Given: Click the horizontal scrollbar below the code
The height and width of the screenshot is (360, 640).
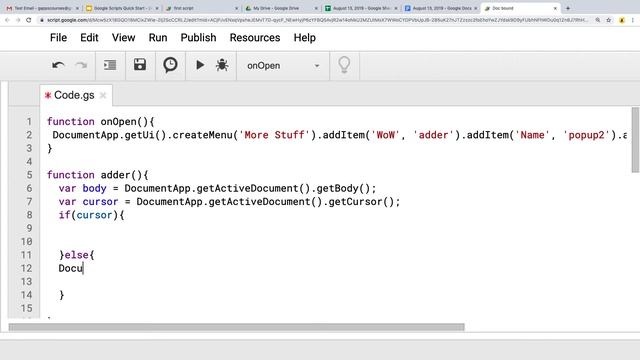Looking at the screenshot, I should [236, 327].
